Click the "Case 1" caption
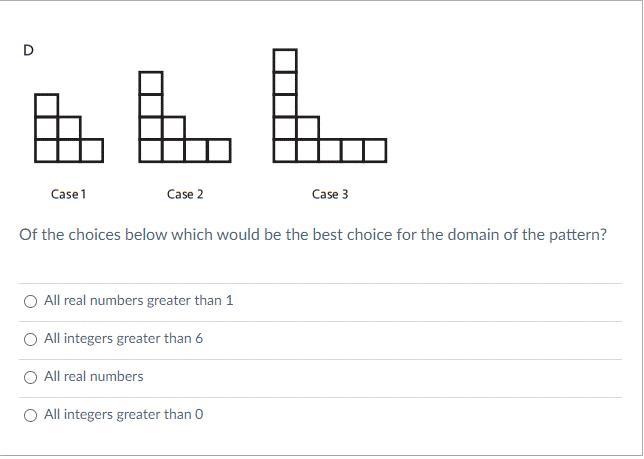Image resolution: width=644 pixels, height=459 pixels. (69, 194)
